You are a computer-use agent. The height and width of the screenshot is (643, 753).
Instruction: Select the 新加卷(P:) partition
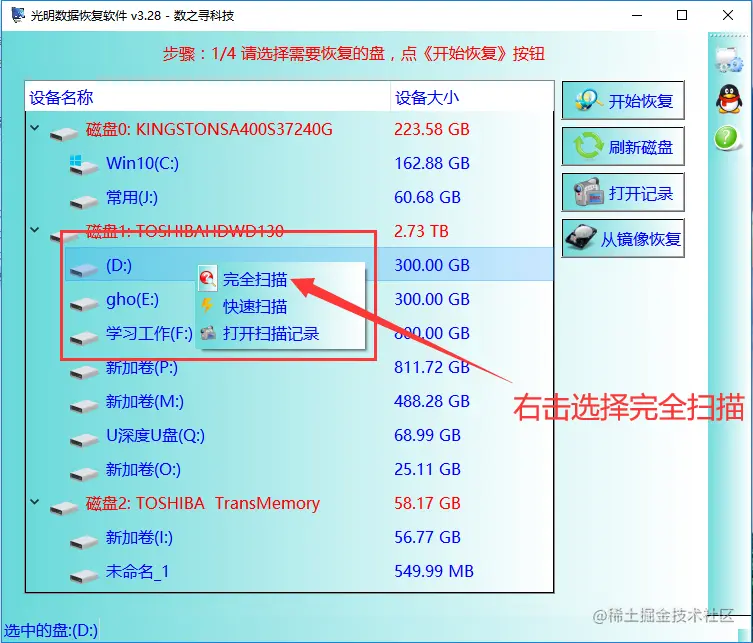coord(142,367)
